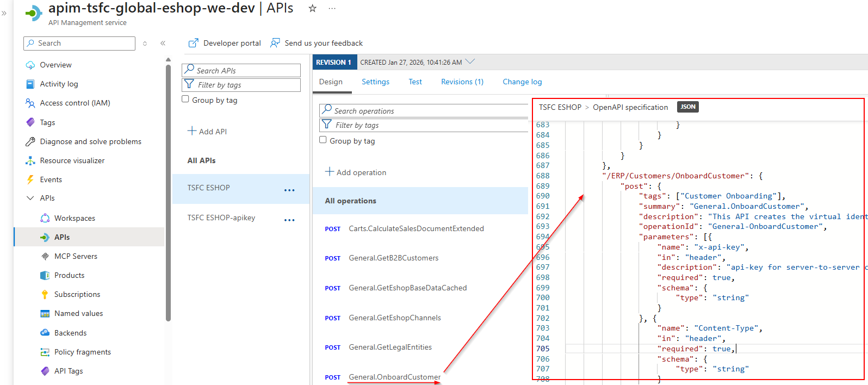Click the plus icon beside Add operation
The image size is (868, 385).
click(x=330, y=172)
